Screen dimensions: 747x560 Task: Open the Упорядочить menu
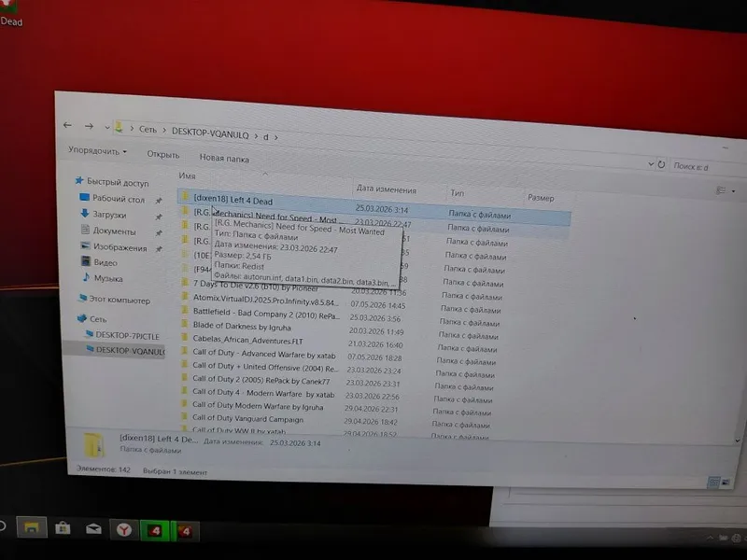(98, 150)
